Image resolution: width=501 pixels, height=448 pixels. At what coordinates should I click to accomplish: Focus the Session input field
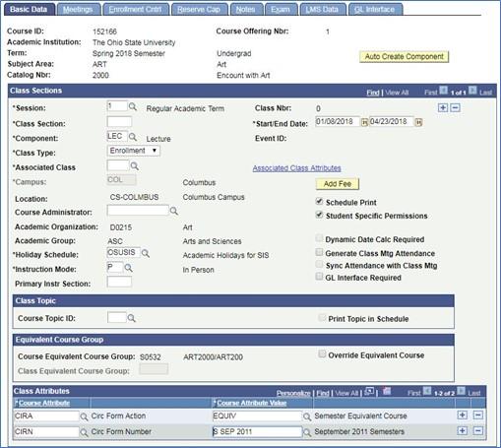point(117,106)
